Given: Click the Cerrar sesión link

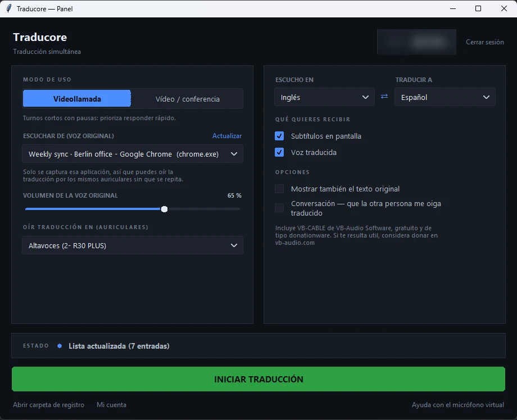Looking at the screenshot, I should pos(484,42).
